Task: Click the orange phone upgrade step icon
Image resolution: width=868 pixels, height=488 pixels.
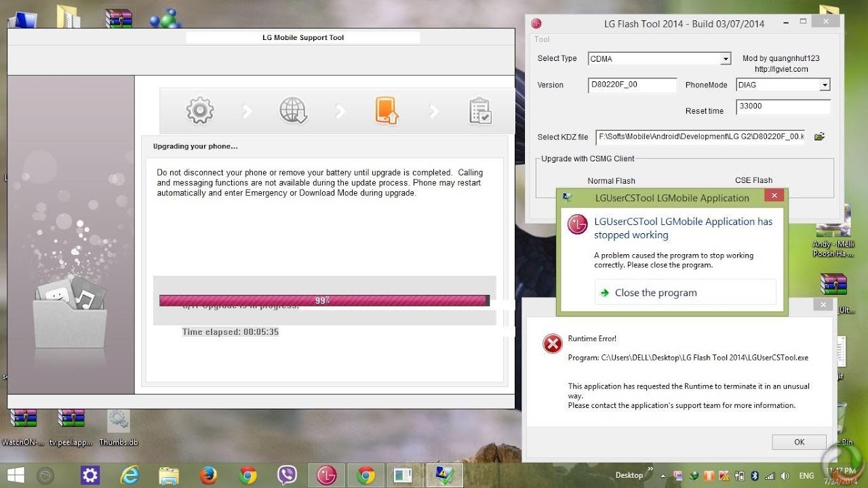Action: tap(387, 110)
